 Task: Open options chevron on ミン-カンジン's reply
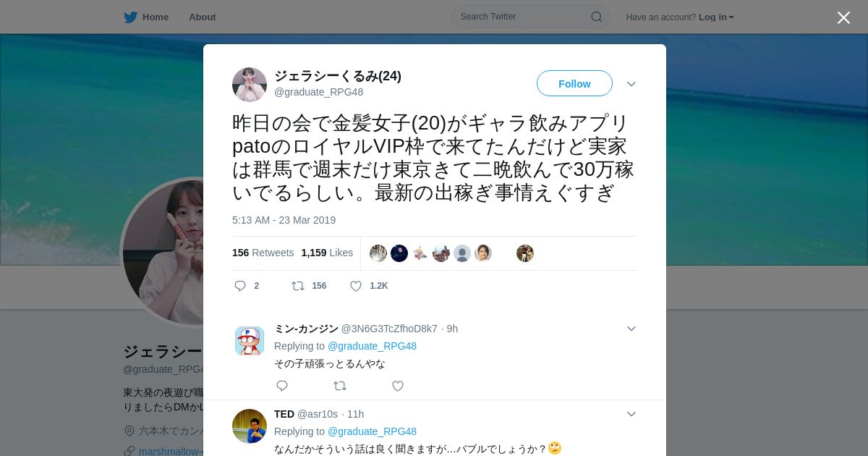point(631,329)
